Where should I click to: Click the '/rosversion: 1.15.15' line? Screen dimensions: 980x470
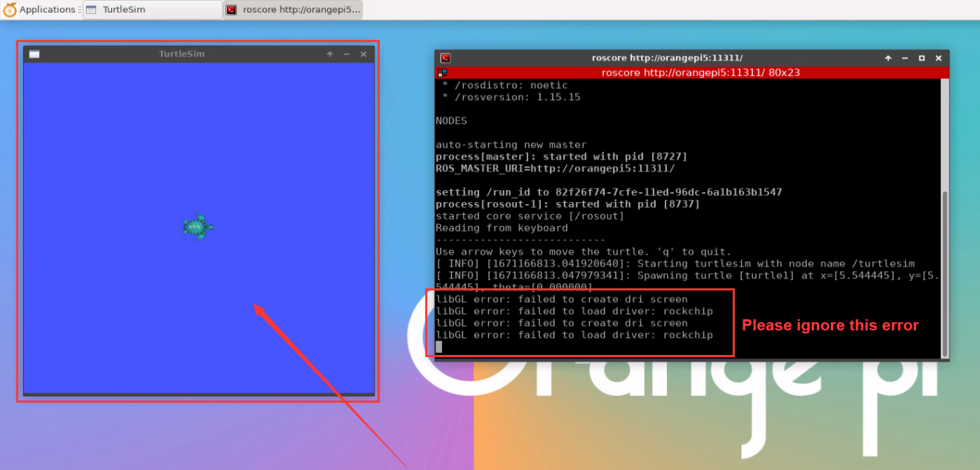(511, 97)
